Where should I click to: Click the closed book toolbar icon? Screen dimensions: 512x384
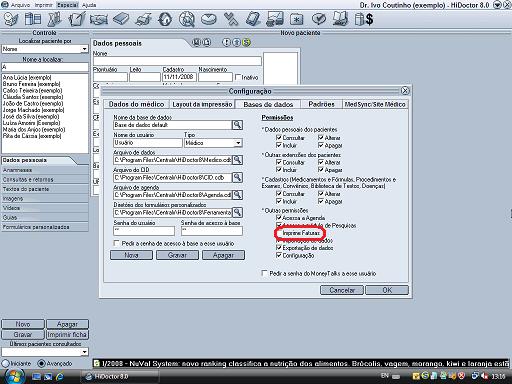(x=121, y=19)
